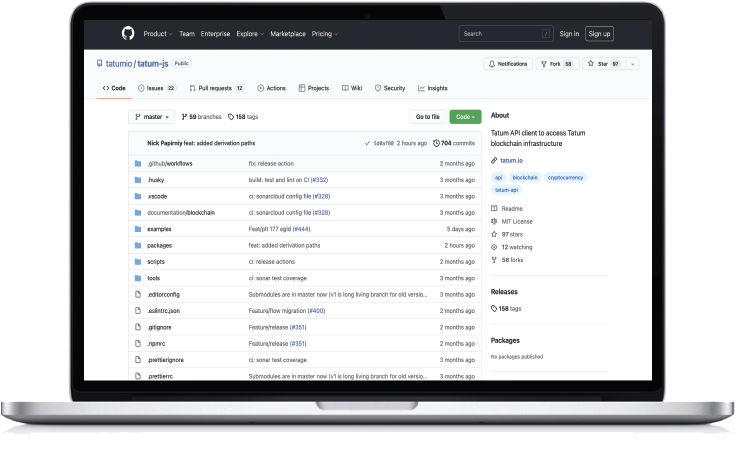Viewport: 735px width, 451px height.
Task: Open the Wiki tab
Action: click(352, 88)
